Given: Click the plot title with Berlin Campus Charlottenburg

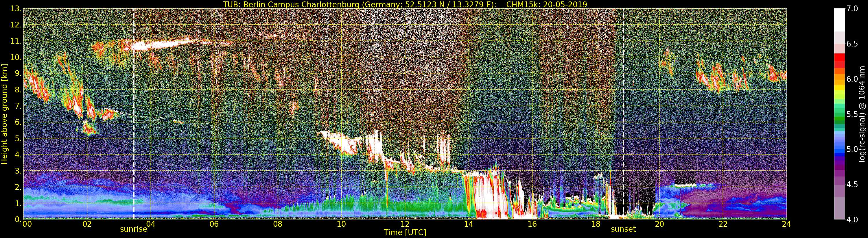Looking at the screenshot, I should coord(405,4).
